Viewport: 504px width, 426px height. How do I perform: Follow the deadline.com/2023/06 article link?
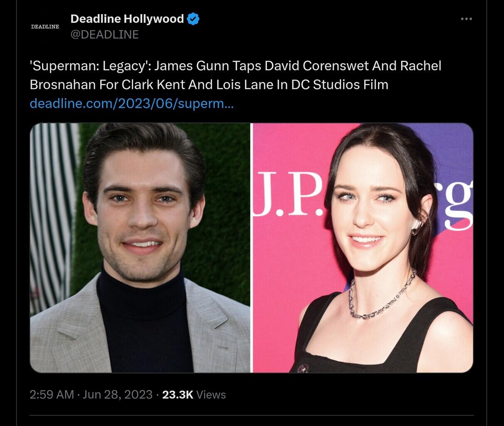point(132,103)
